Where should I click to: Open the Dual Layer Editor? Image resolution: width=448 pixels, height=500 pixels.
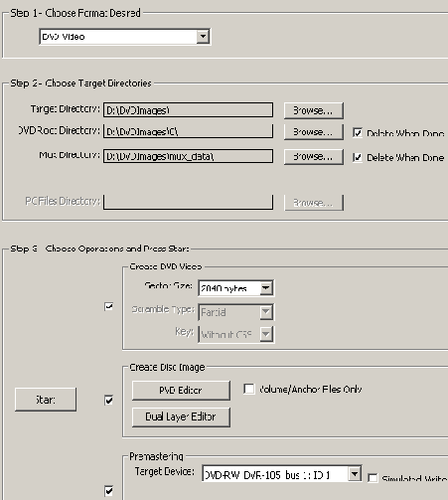click(181, 417)
